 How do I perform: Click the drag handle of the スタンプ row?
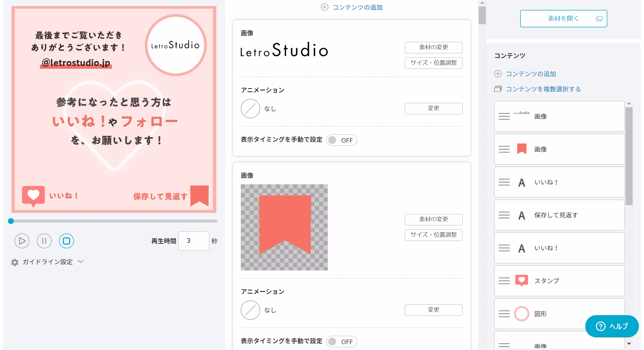[504, 281]
